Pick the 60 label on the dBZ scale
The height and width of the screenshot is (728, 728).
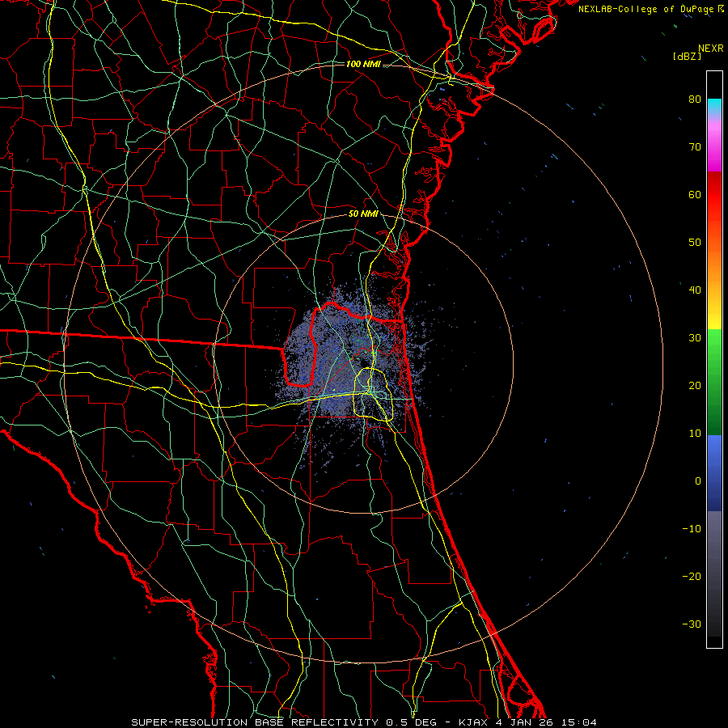(x=695, y=195)
